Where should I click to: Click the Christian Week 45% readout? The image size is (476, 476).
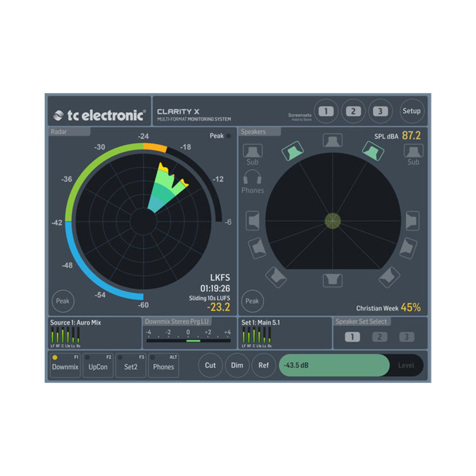[388, 307]
